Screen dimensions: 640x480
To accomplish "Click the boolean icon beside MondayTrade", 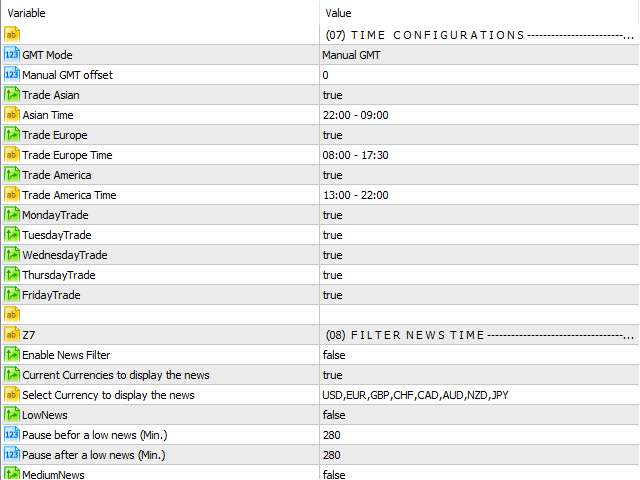I will tap(12, 215).
